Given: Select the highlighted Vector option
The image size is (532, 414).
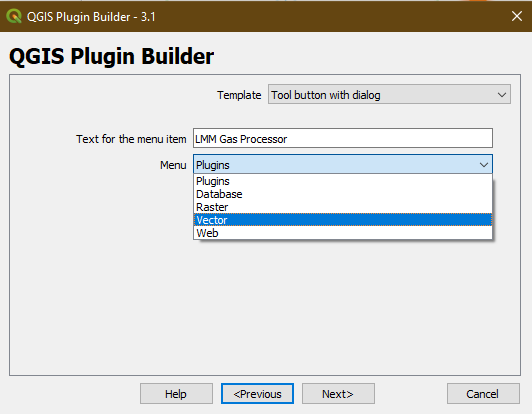Looking at the screenshot, I should click(343, 220).
